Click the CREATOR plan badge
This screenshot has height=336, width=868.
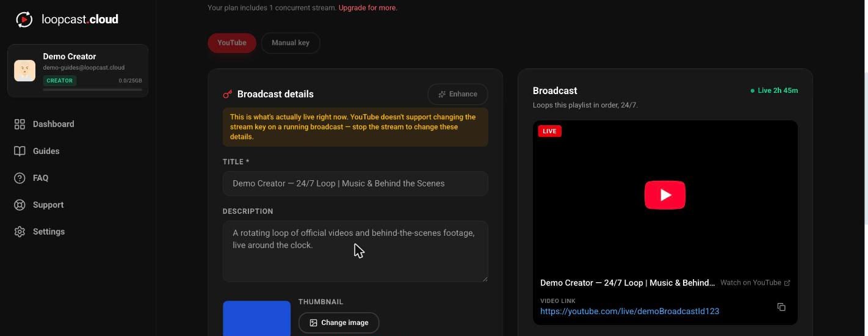coord(59,81)
